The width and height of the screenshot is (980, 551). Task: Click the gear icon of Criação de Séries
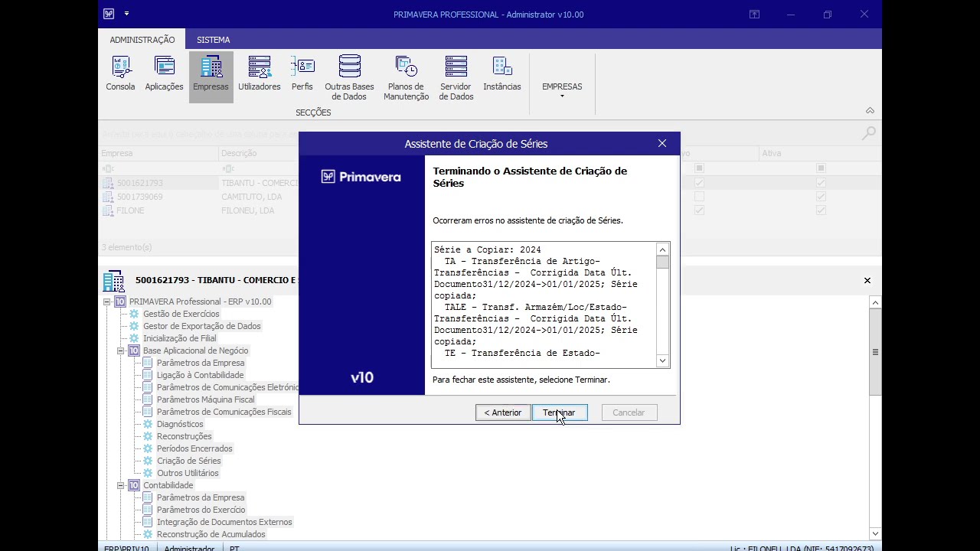pyautogui.click(x=148, y=461)
